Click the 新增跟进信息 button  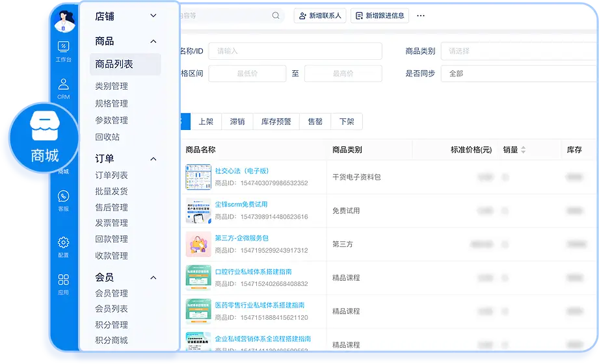coord(379,16)
